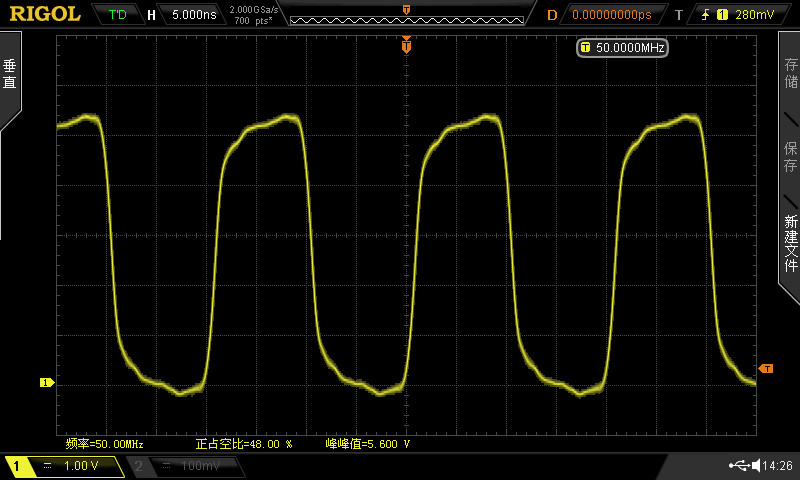Click the waveform memory overview bar
This screenshot has height=480, width=800.
click(407, 20)
